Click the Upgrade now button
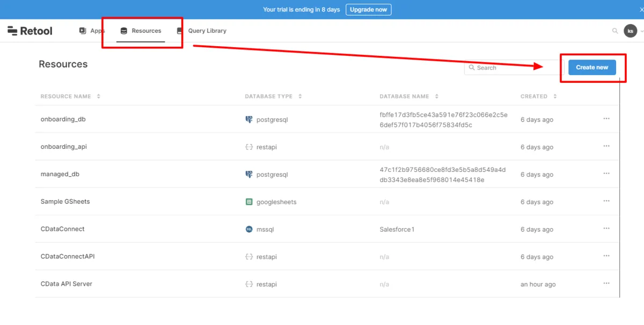Image resolution: width=644 pixels, height=325 pixels. pyautogui.click(x=368, y=10)
